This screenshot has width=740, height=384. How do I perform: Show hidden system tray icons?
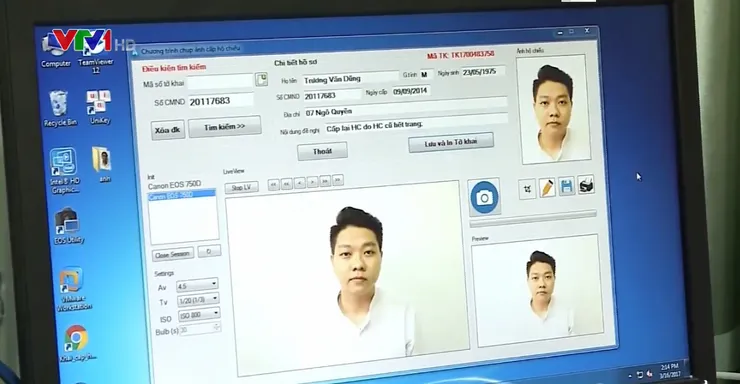point(630,376)
